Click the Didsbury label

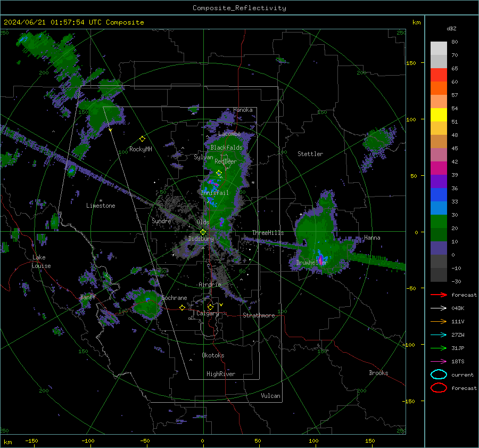tap(201, 239)
